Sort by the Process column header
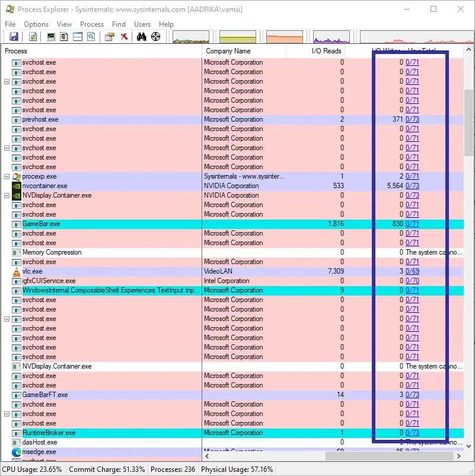Image resolution: width=475 pixels, height=476 pixels. 102,51
